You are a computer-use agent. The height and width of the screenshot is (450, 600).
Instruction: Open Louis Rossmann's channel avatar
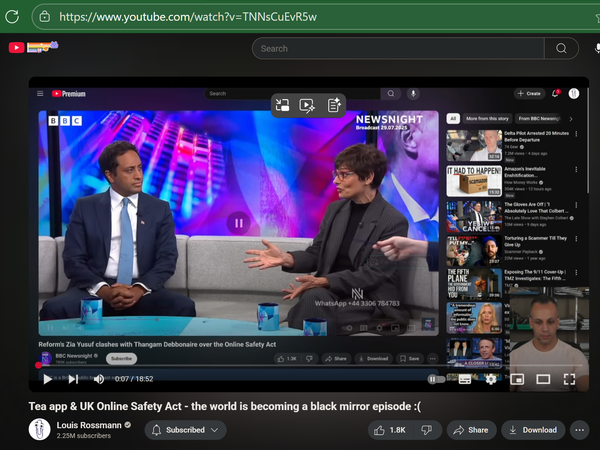pyautogui.click(x=39, y=429)
